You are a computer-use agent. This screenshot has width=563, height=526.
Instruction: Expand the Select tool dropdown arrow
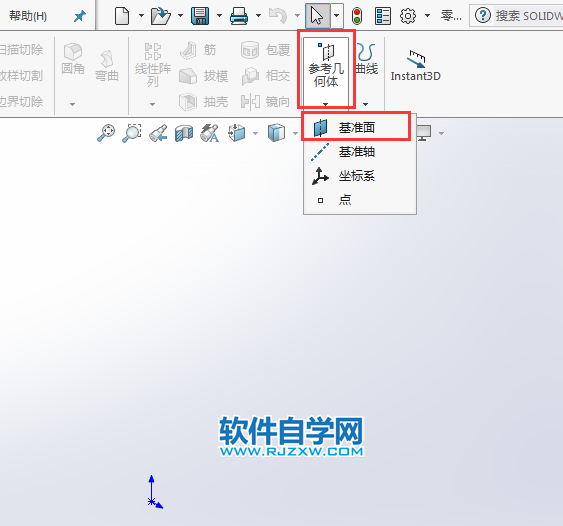pos(336,16)
